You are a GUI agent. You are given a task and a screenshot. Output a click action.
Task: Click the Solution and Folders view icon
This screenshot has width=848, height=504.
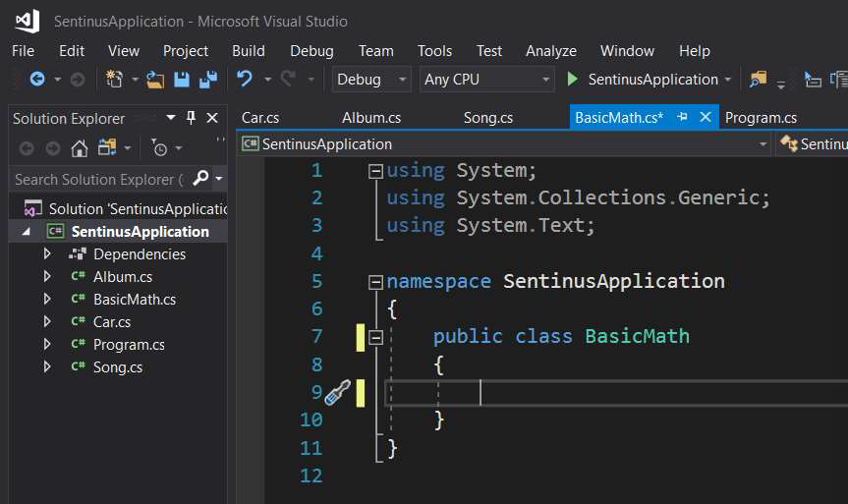(107, 147)
